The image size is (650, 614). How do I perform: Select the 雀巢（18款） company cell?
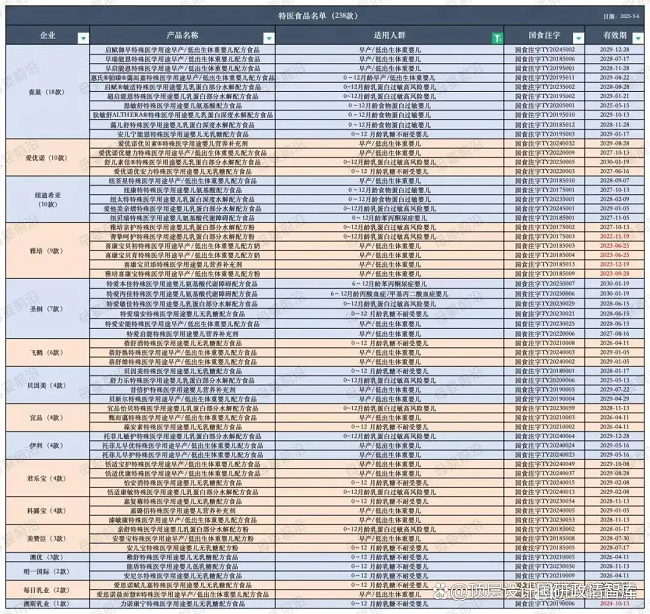(x=48, y=92)
